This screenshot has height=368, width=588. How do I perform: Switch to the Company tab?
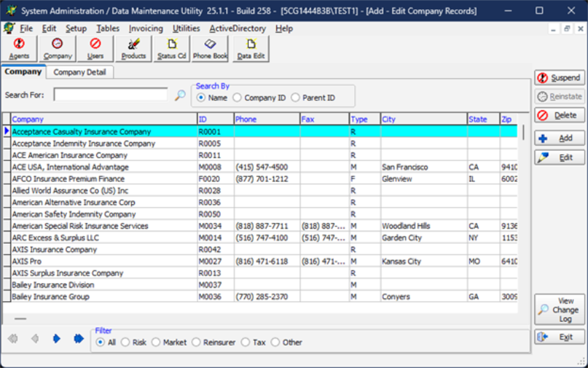23,72
